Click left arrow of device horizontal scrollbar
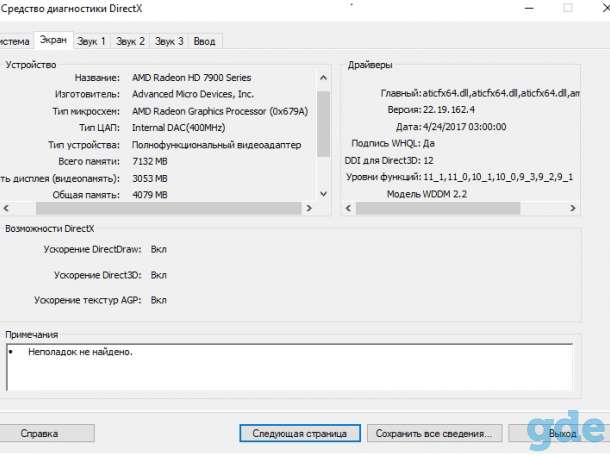This screenshot has width=610, height=456. [6, 208]
